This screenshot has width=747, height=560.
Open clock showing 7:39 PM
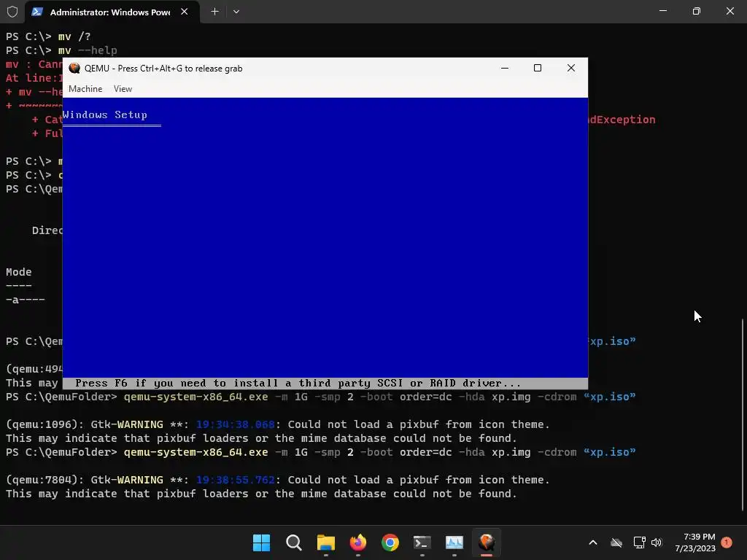point(695,542)
